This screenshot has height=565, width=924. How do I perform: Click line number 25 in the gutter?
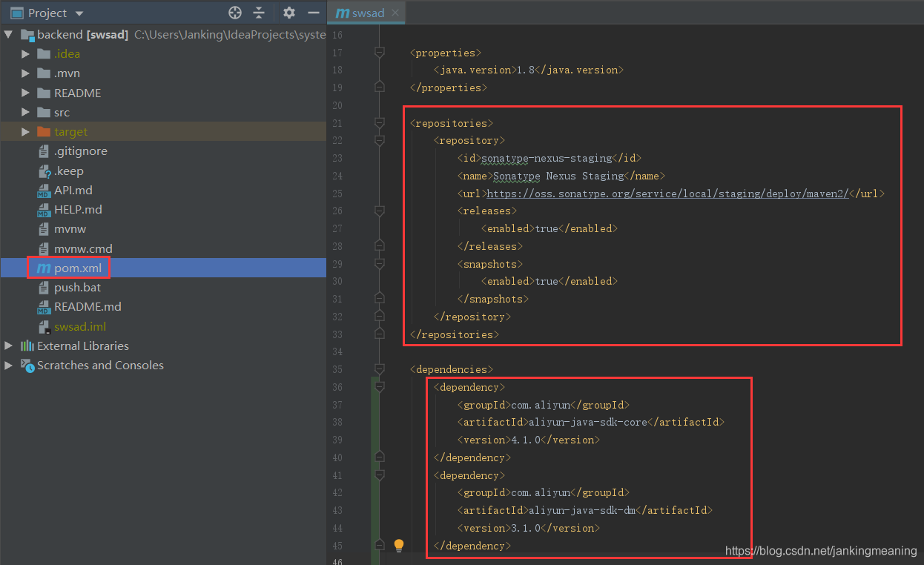tap(337, 194)
